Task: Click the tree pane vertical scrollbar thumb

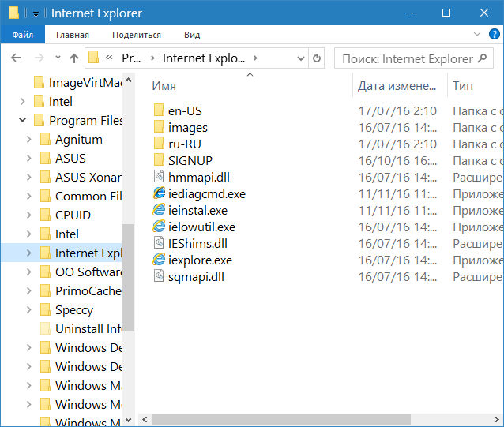Action: pos(128,277)
